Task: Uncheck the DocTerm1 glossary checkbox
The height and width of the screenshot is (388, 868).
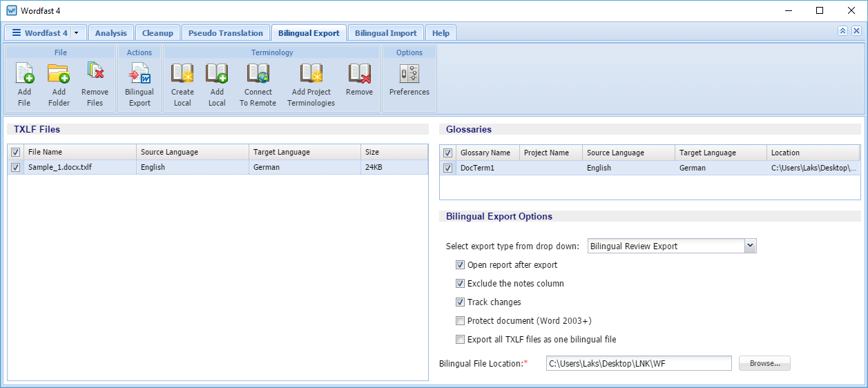Action: coord(448,168)
